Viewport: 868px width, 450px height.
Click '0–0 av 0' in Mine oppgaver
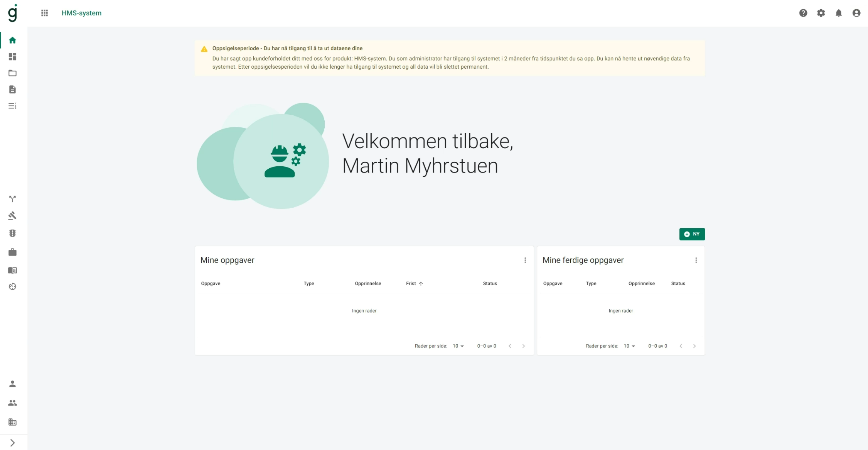[x=486, y=346]
